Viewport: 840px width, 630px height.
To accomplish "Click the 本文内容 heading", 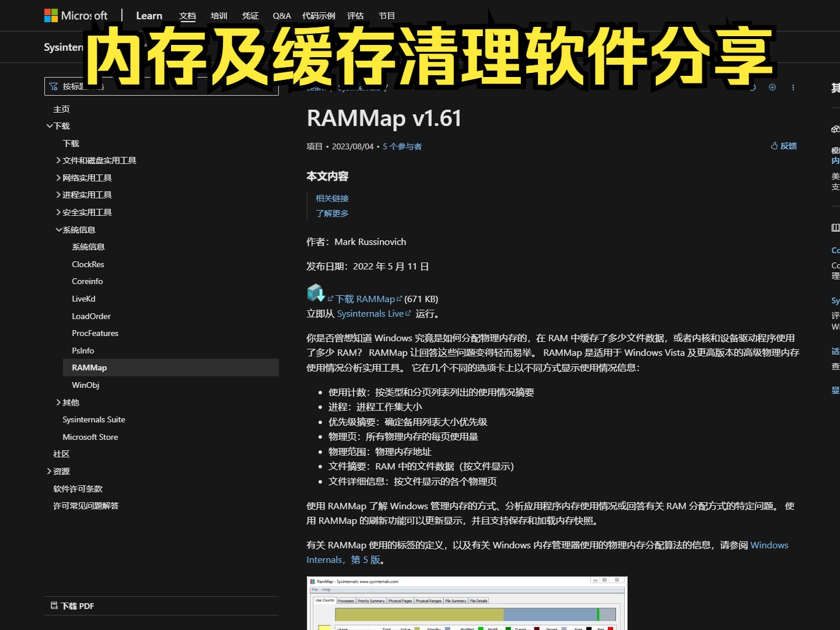I will click(x=327, y=176).
